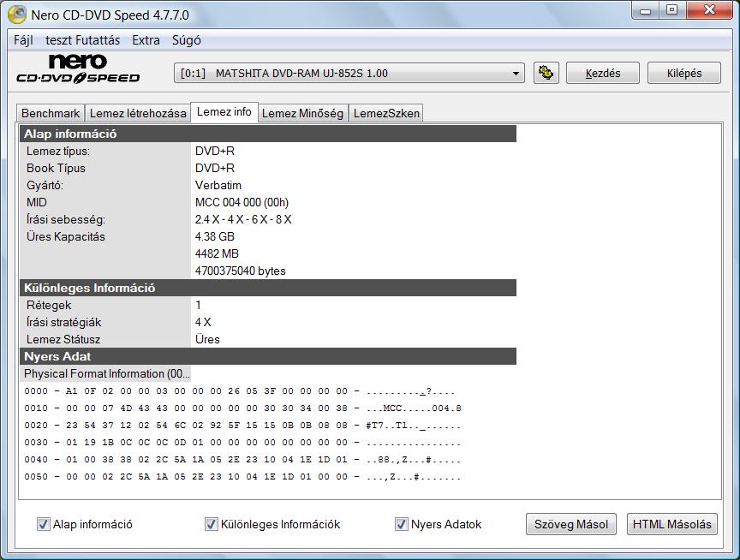
Task: Click the HTML Másolás button
Action: [x=672, y=524]
